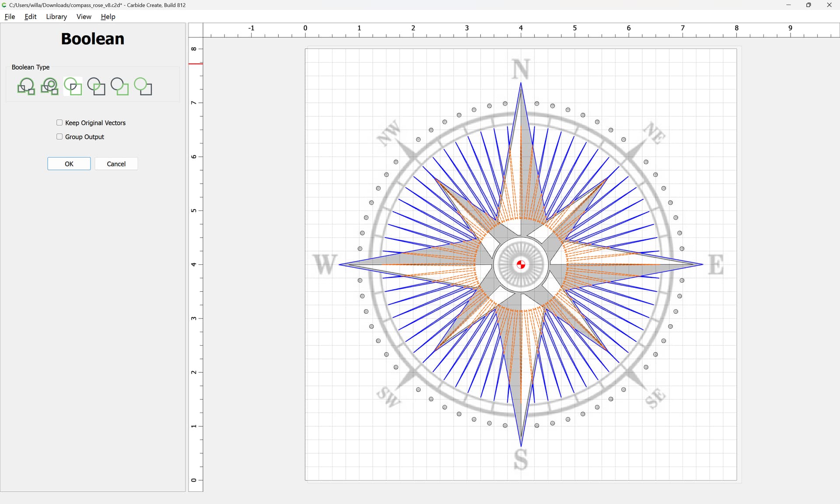This screenshot has height=504, width=840.
Task: Select the boolean icon keeping the green circle
Action: pos(143,86)
